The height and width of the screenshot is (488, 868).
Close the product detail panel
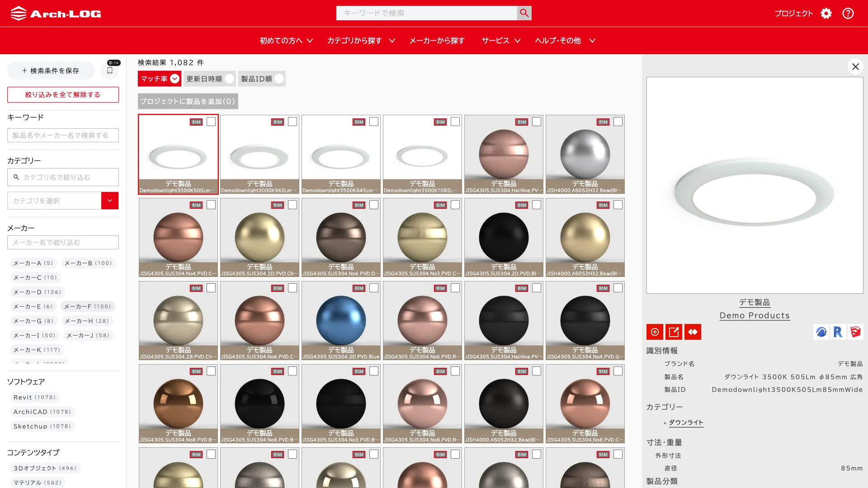[x=855, y=67]
